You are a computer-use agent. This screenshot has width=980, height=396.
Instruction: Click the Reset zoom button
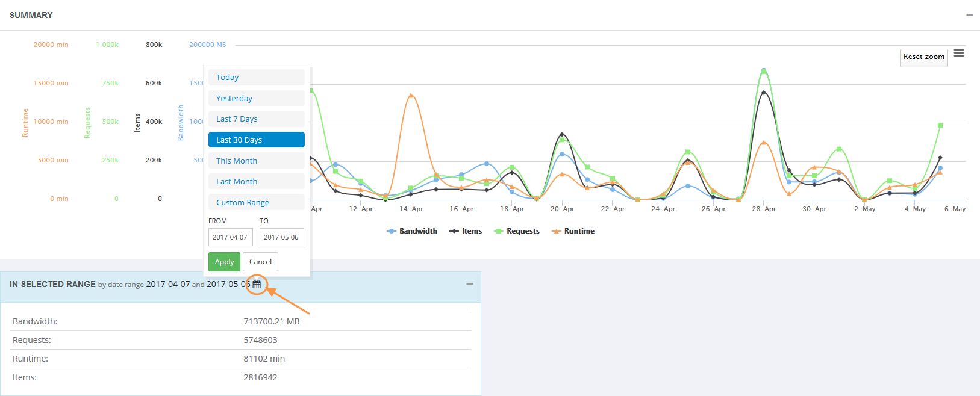click(x=924, y=57)
